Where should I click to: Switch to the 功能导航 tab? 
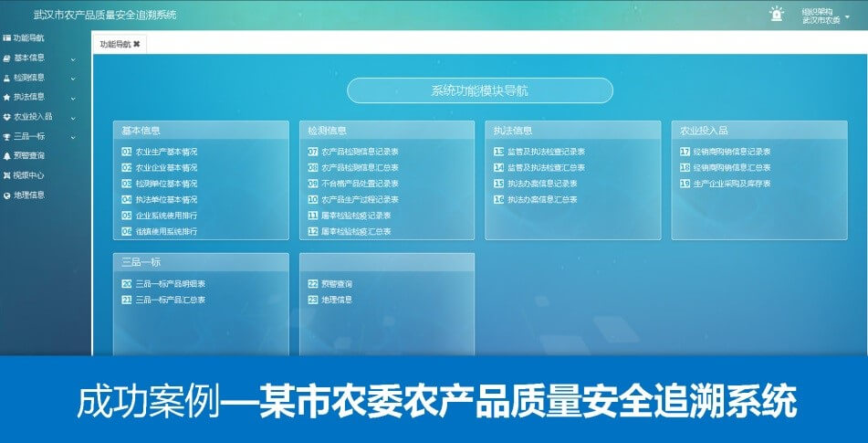[x=114, y=44]
